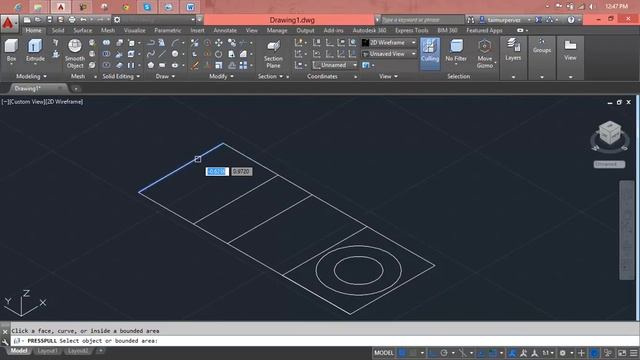Open the Express Tools ribbon tab
Image resolution: width=640 pixels, height=360 pixels.
[x=411, y=30]
